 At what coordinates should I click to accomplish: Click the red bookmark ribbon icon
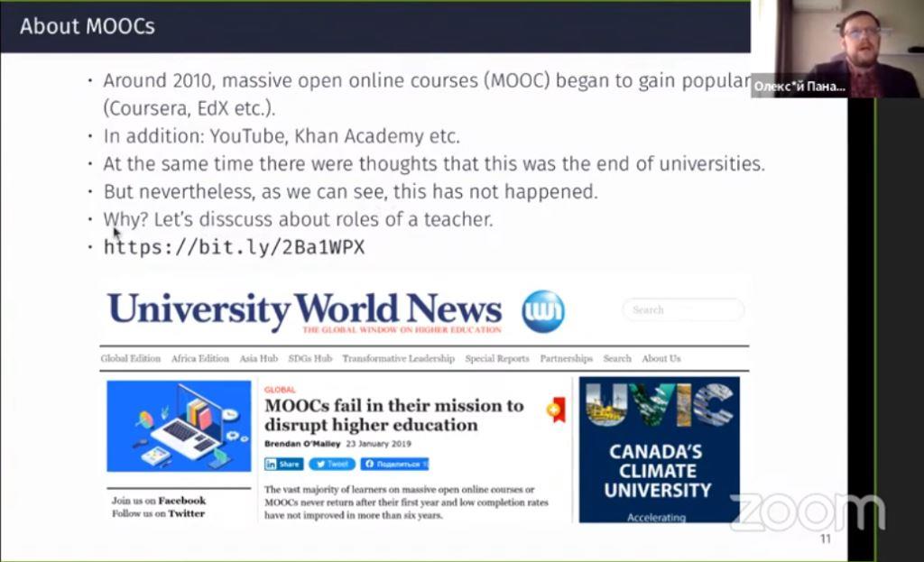[x=556, y=410]
